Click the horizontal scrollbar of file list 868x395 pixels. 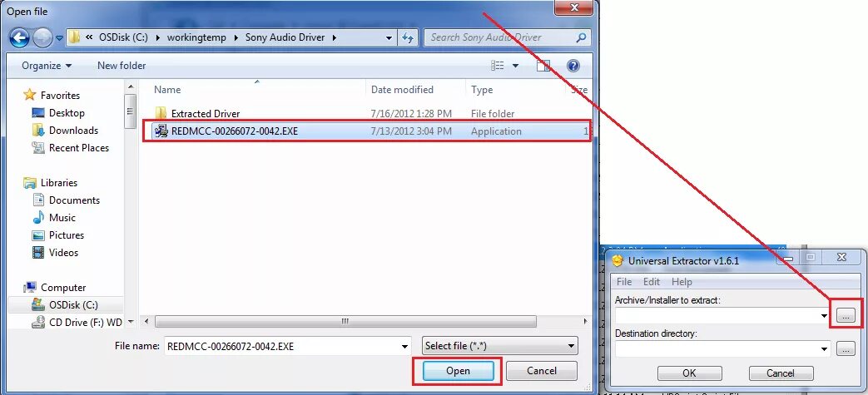click(x=345, y=322)
